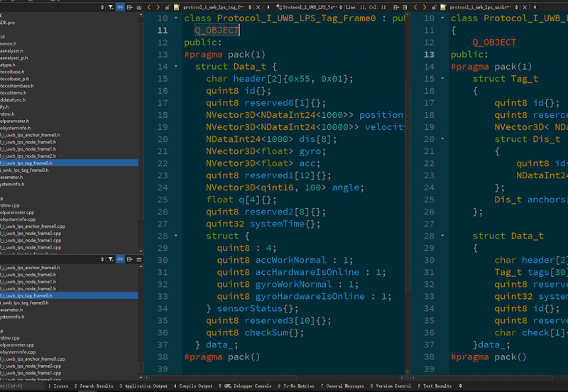Select highlighted _i_uwb_lps_tag_frame0.h in upper tree

69,163
